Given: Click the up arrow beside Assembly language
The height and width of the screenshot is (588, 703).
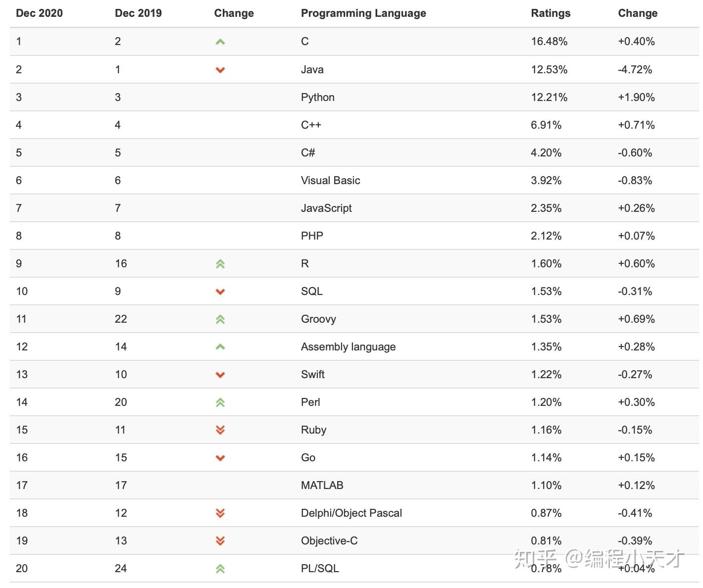Looking at the screenshot, I should (220, 347).
